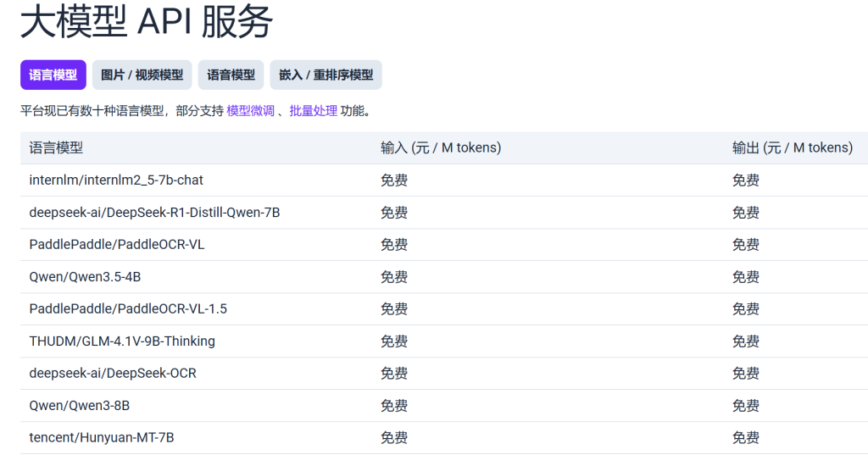Click output price 免费 for internlm2_5-7b-chat
This screenshot has height=455, width=868.
[746, 180]
